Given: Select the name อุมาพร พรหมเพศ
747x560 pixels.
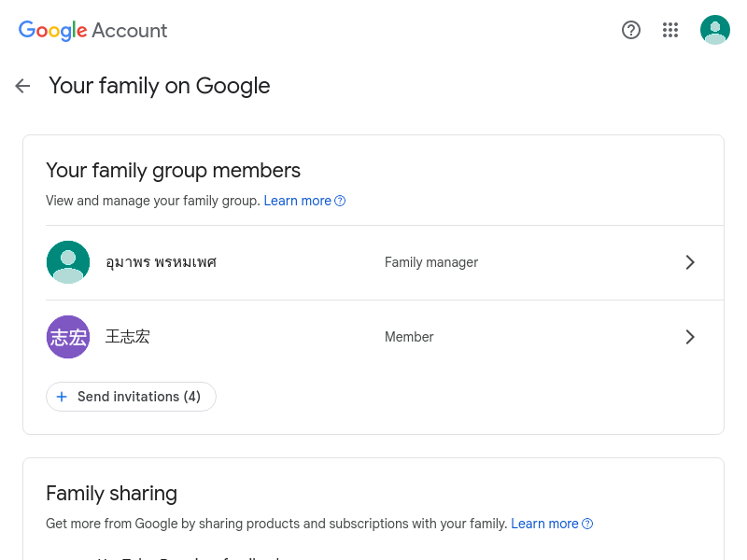Looking at the screenshot, I should coord(161,262).
